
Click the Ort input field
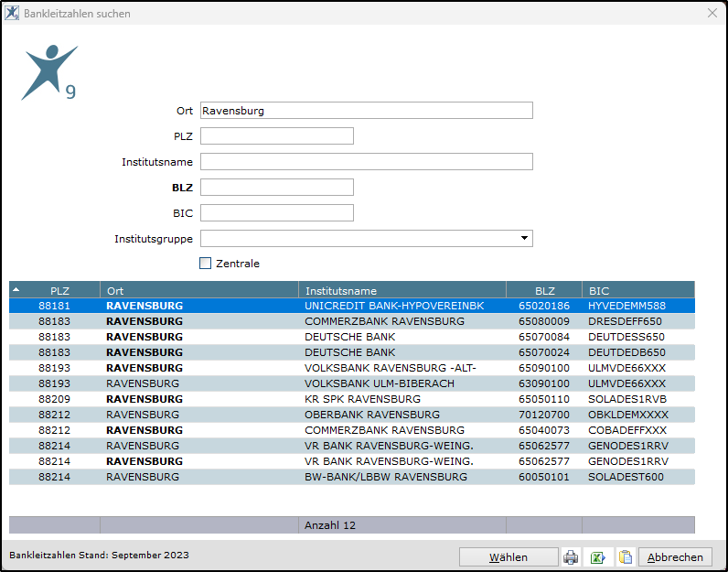point(367,111)
